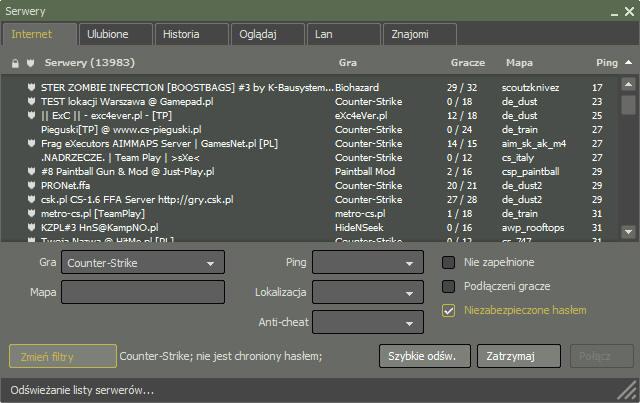Click the Paintball Mod game cell
The width and height of the screenshot is (640, 403).
point(365,171)
